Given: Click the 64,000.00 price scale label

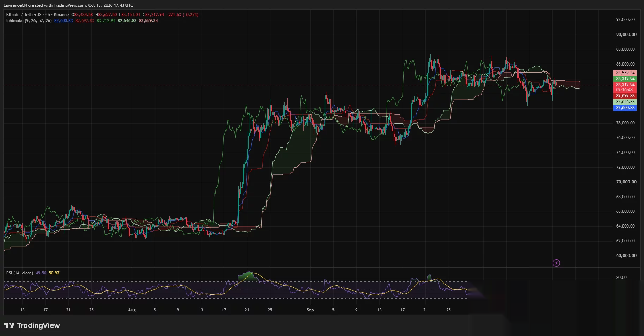Looking at the screenshot, I should (x=625, y=226).
